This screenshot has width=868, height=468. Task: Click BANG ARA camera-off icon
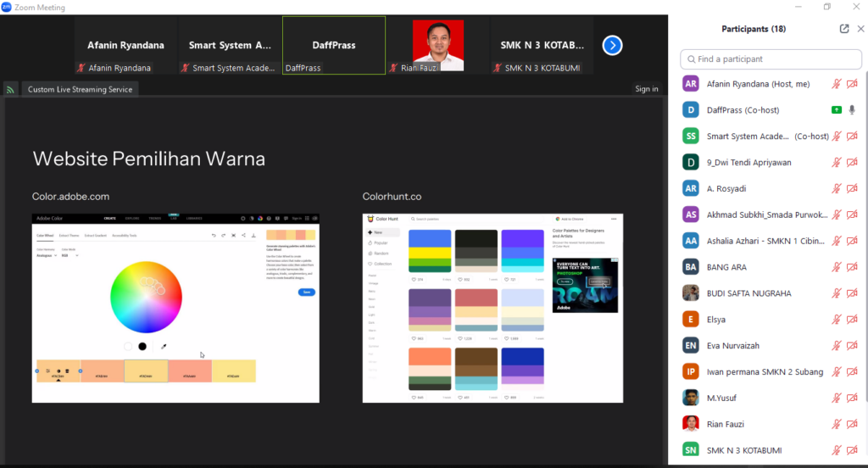853,267
